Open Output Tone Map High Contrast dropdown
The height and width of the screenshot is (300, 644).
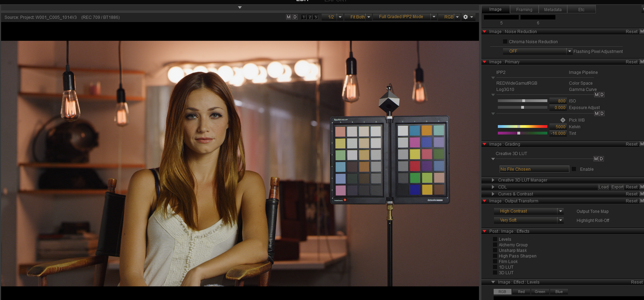529,211
